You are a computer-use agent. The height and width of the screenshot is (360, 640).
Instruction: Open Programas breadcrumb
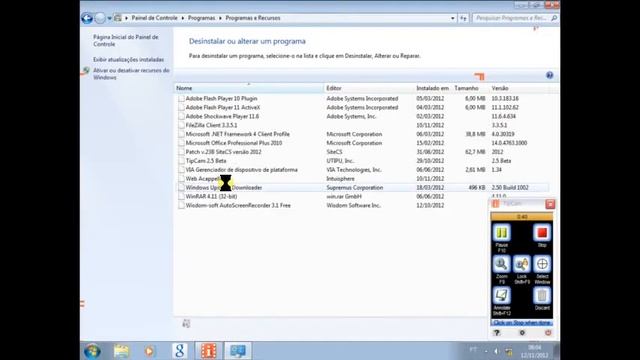[201, 18]
